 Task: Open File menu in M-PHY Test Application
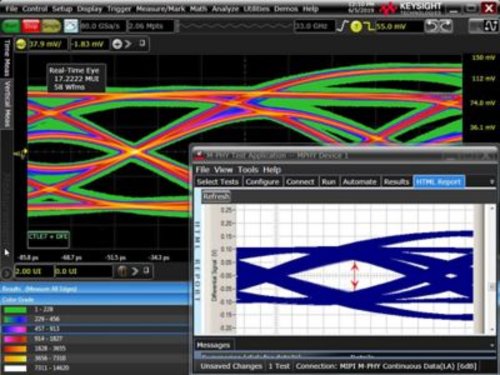pyautogui.click(x=203, y=170)
